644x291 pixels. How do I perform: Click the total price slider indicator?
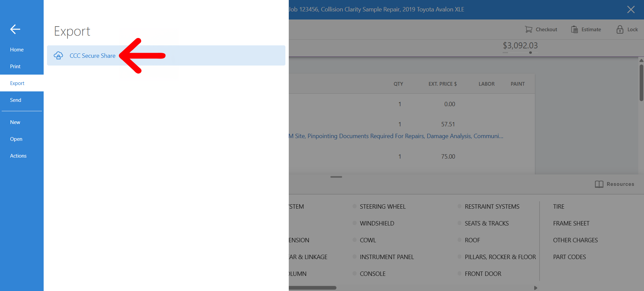point(531,52)
